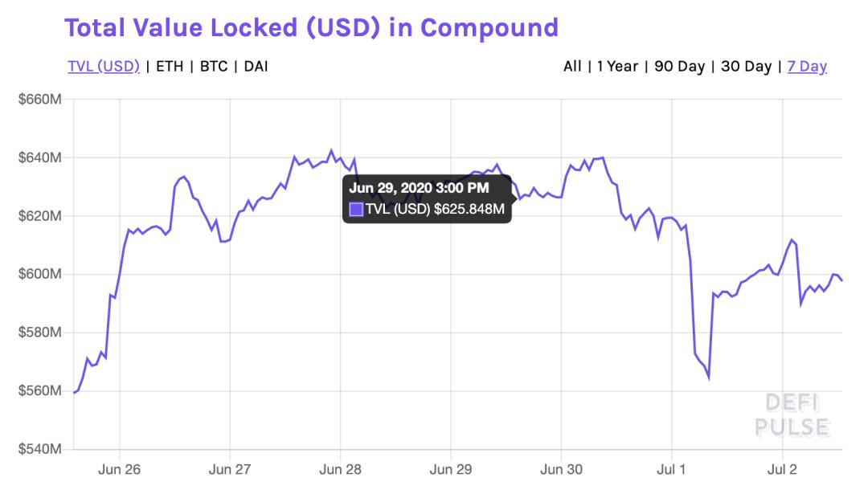
Task: Select the 1 Year time range
Action: click(x=617, y=66)
